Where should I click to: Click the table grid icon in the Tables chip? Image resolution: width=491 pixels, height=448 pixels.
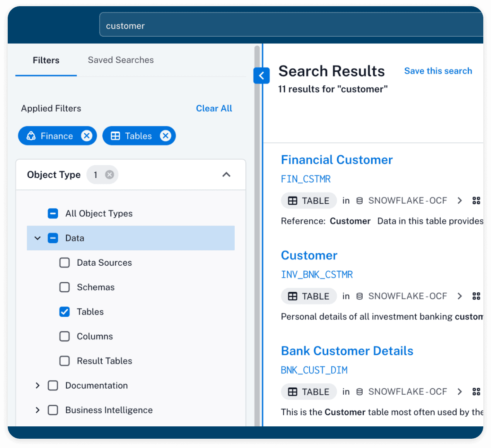pos(115,136)
